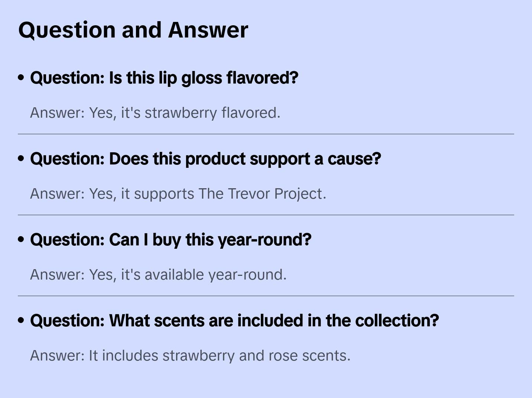This screenshot has width=532, height=398.
Task: Click the bullet beside the lip gloss question
Action: click(x=21, y=78)
